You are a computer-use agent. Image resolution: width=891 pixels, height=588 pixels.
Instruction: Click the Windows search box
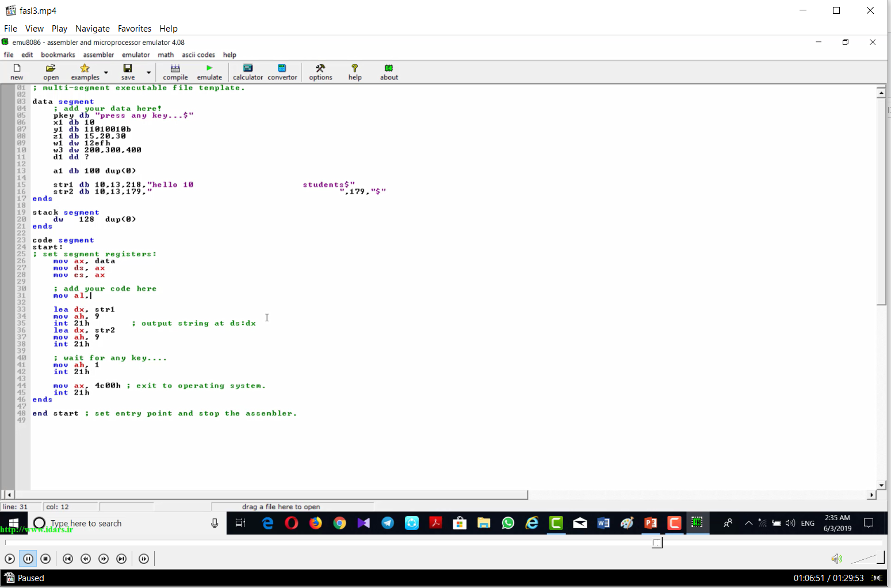(x=127, y=523)
